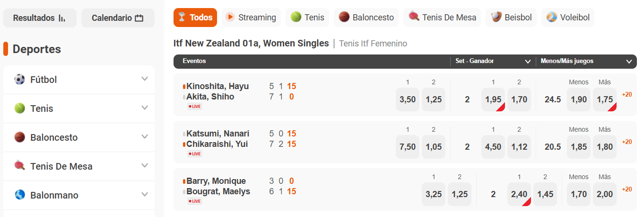Open the Set - Ganador dropdown
The image size is (644, 217).
pos(528,61)
